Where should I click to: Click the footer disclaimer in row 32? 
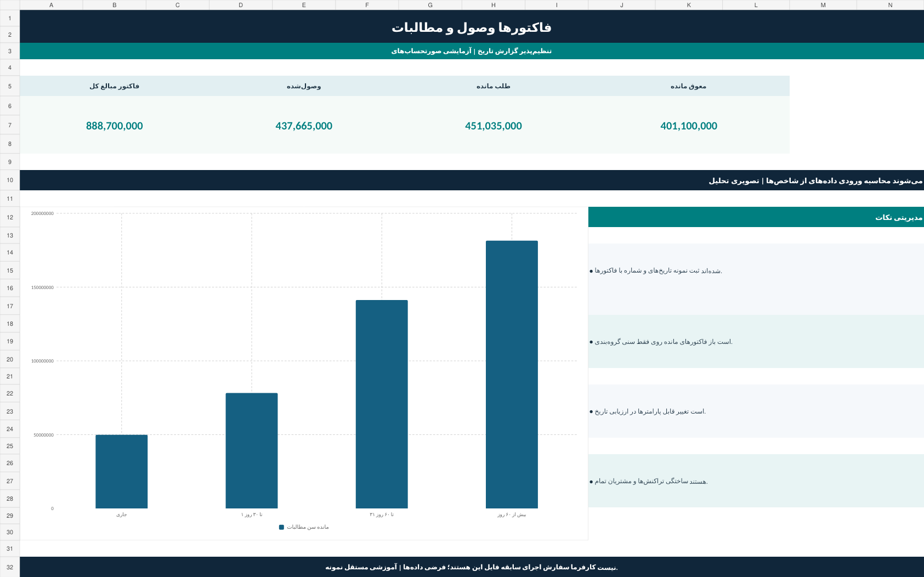click(x=472, y=567)
